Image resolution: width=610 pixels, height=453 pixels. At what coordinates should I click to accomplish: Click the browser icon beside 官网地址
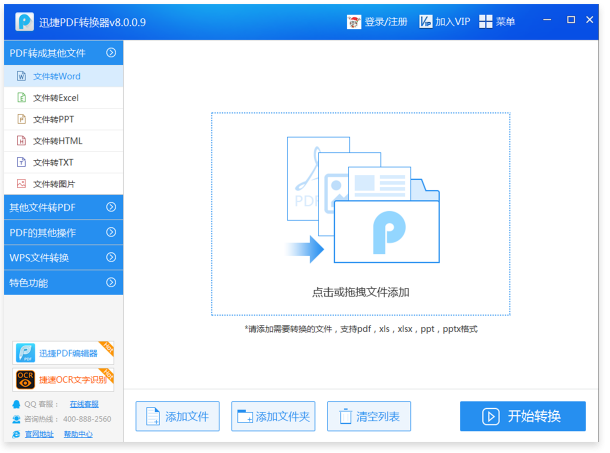[16, 434]
